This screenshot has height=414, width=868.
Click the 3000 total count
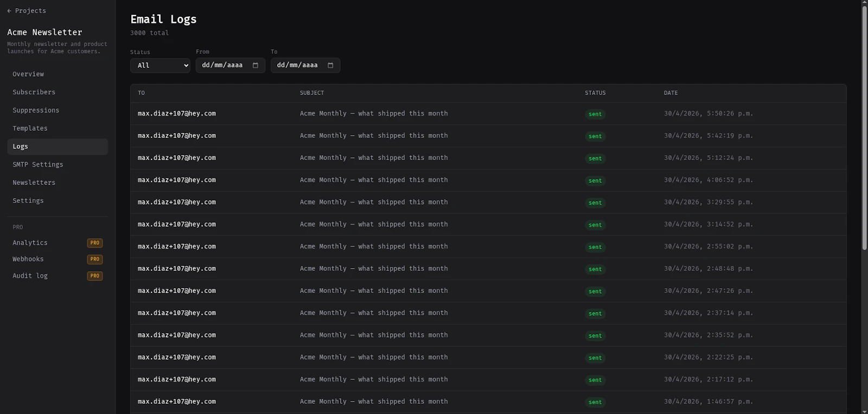(x=149, y=33)
